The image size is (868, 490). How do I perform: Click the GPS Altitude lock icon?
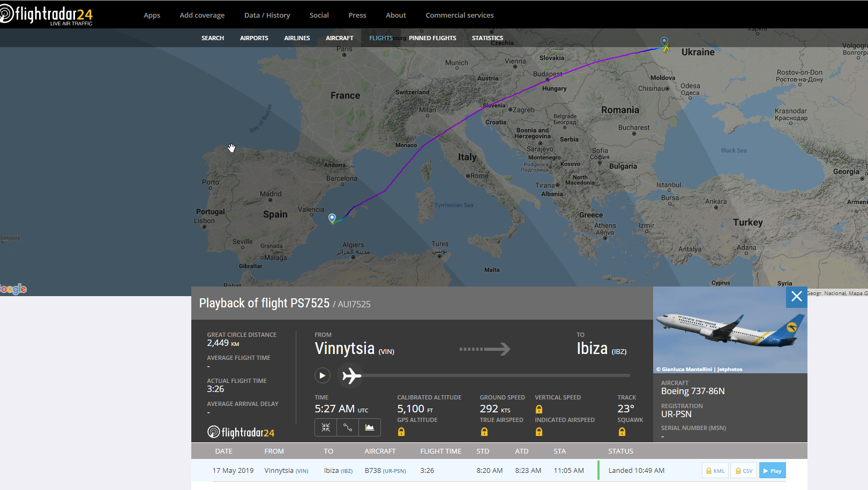click(x=401, y=432)
